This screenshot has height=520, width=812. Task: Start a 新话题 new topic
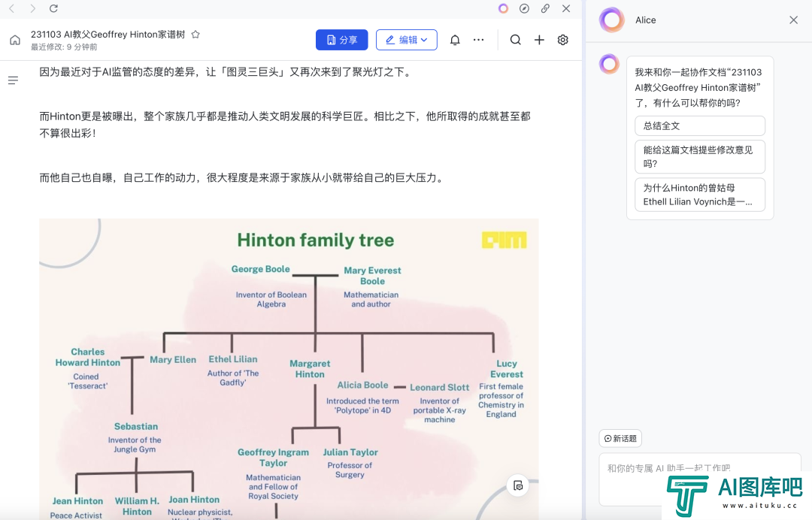pos(620,438)
